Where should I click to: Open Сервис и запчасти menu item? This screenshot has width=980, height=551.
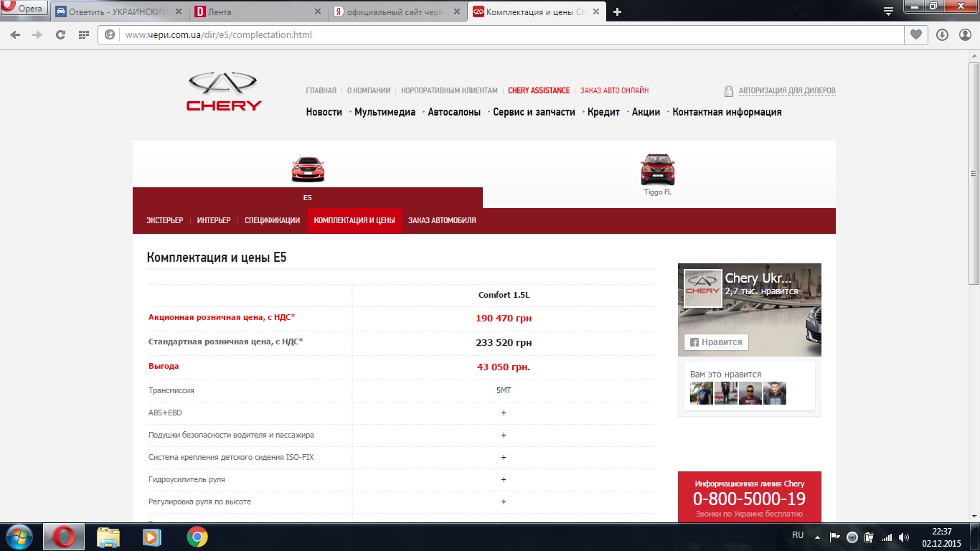click(534, 112)
